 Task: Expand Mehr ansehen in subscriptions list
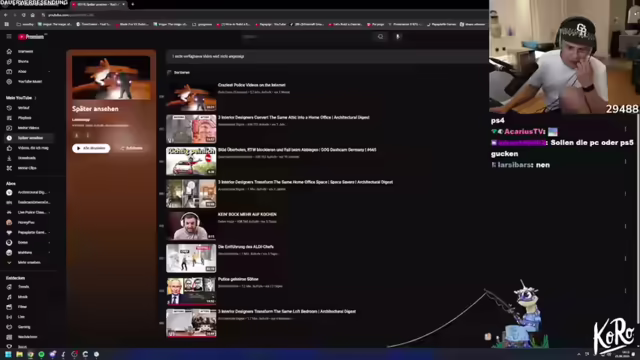[x=29, y=262]
